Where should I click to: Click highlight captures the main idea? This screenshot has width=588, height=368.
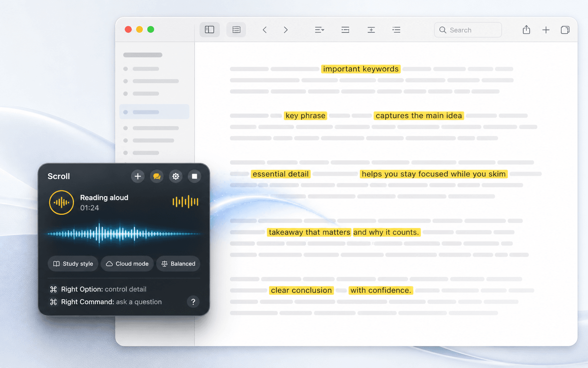(419, 116)
